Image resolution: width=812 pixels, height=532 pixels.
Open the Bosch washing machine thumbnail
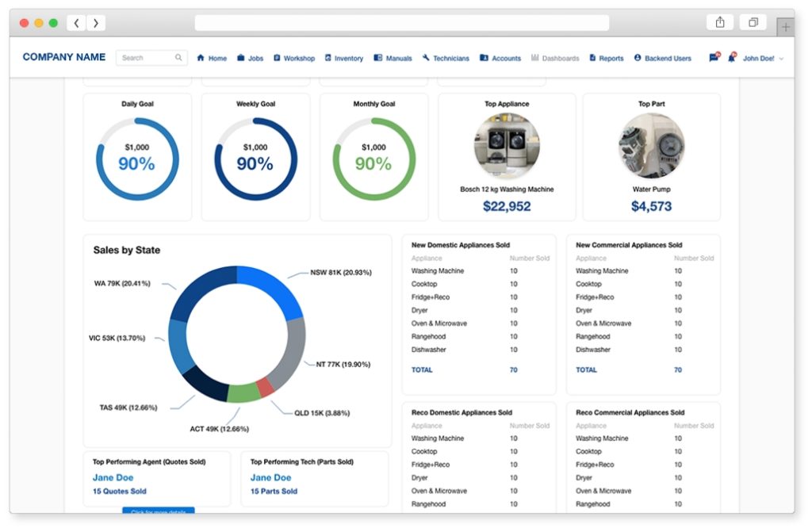tap(507, 146)
